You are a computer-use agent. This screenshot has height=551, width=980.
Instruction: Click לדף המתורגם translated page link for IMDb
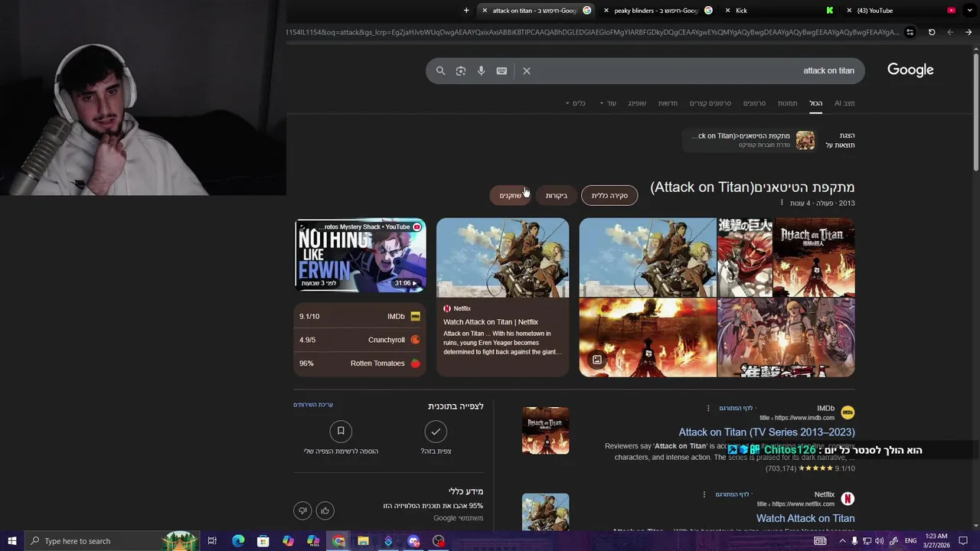pos(737,409)
